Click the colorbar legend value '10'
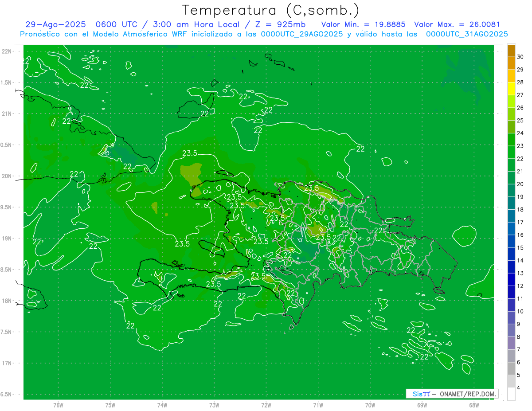The width and height of the screenshot is (532, 411). click(520, 311)
